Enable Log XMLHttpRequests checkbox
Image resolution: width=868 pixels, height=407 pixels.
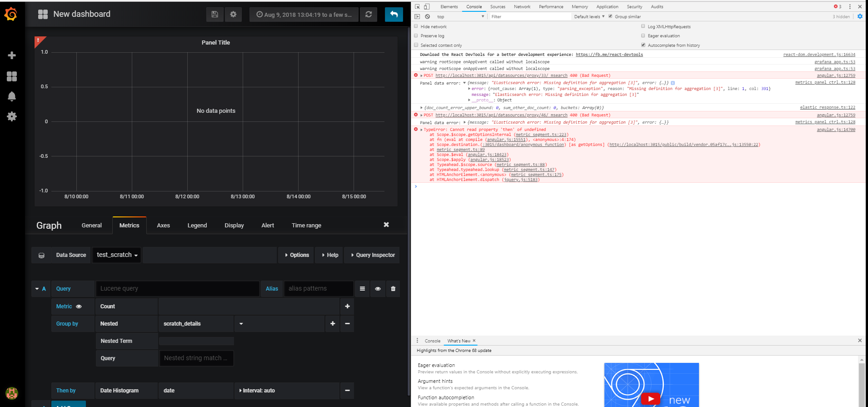tap(643, 26)
